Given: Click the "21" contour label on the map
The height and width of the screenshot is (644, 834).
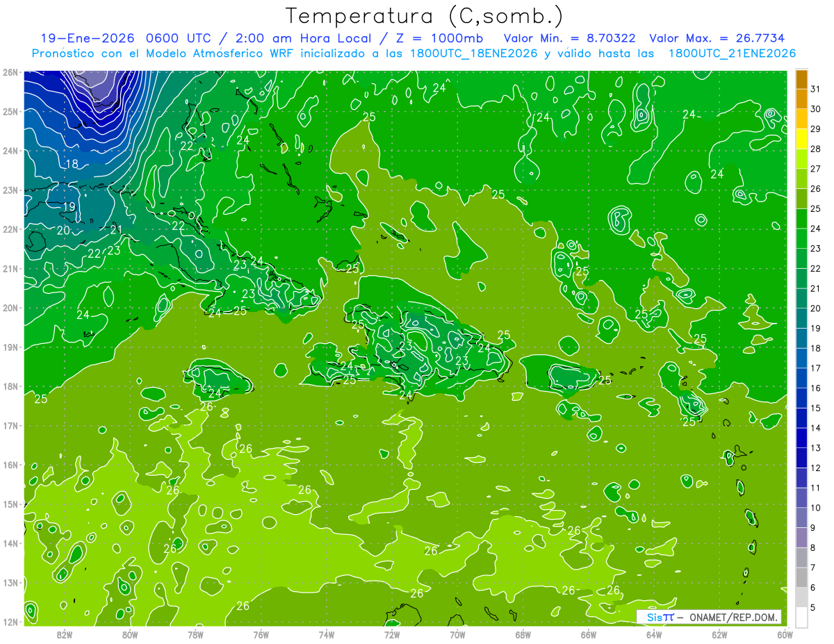Looking at the screenshot, I should pyautogui.click(x=116, y=229).
